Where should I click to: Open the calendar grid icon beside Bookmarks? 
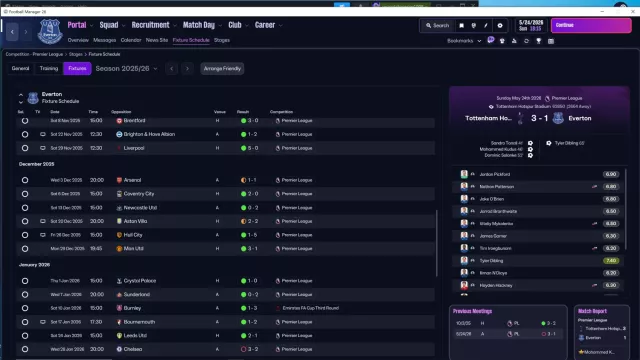(551, 41)
